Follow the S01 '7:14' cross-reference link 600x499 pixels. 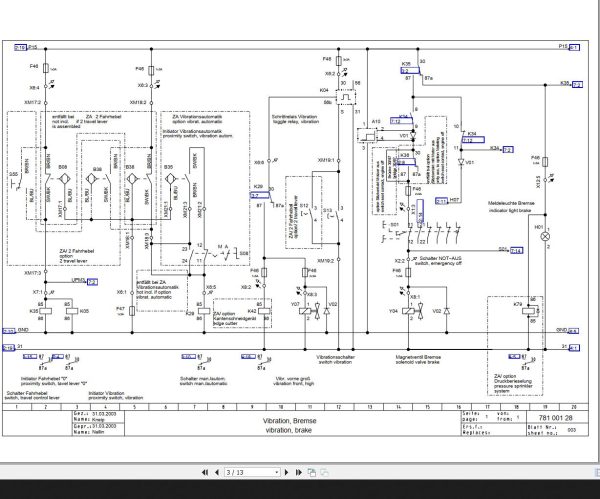pos(516,251)
